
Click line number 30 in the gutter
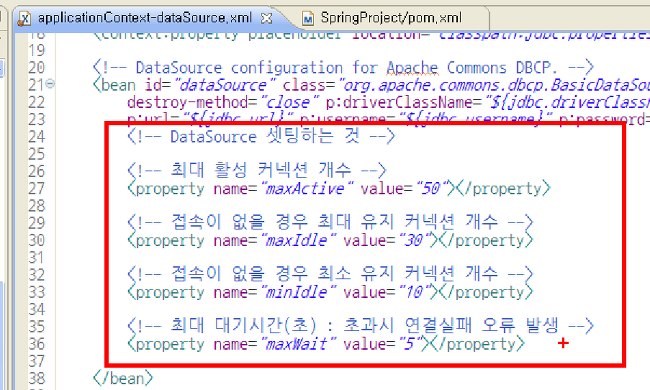click(36, 240)
